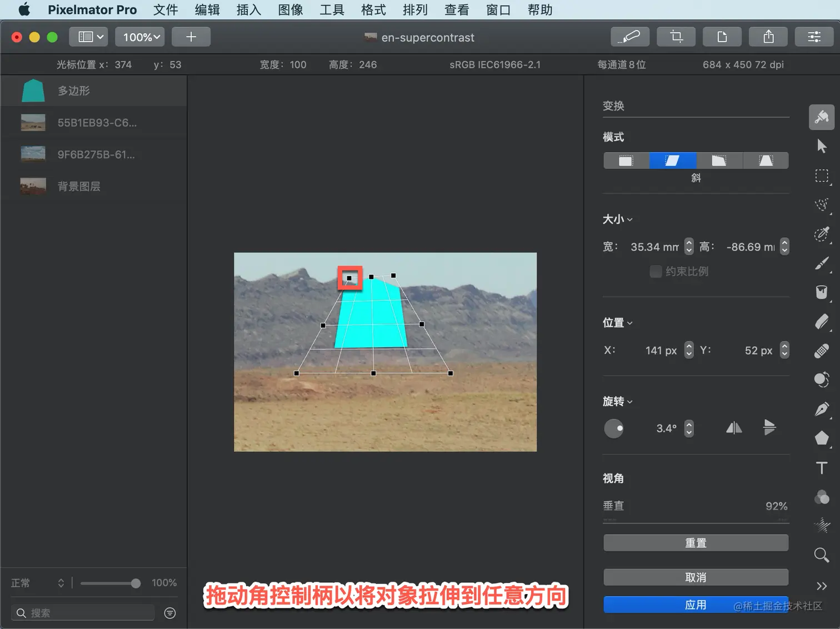The image size is (840, 629).
Task: Select the Color Picker eyedropper tool
Action: click(822, 234)
